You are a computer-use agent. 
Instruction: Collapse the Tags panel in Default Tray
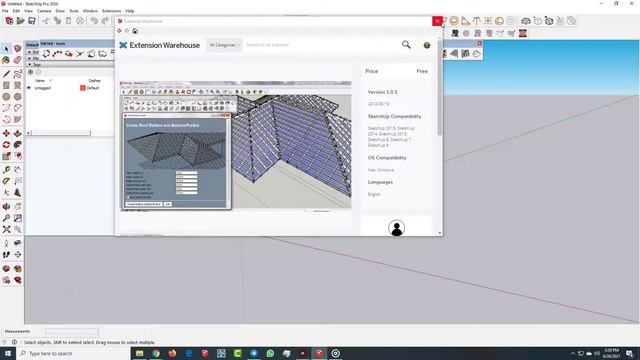[29, 64]
